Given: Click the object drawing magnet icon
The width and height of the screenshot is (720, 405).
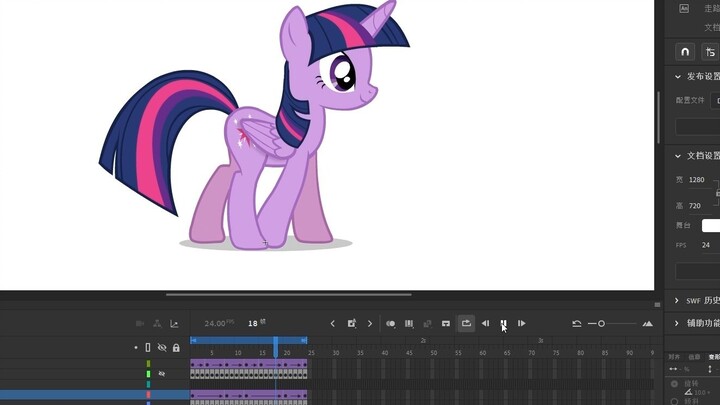Looking at the screenshot, I should (x=685, y=52).
